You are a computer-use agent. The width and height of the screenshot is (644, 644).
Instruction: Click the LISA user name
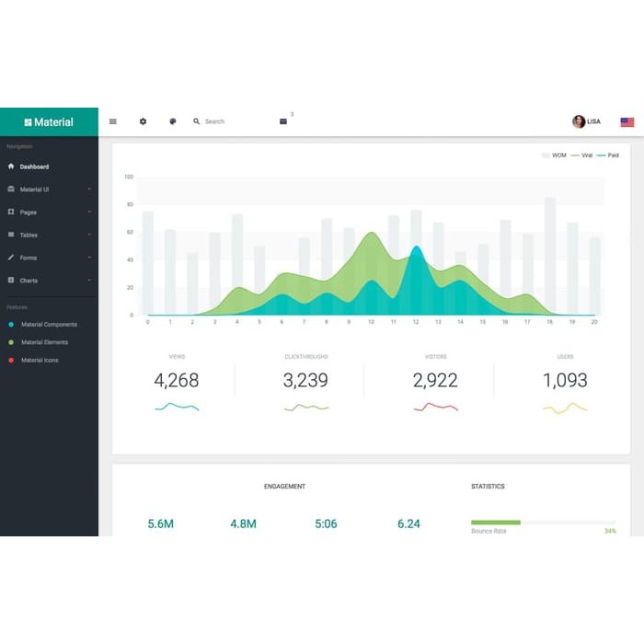point(594,121)
